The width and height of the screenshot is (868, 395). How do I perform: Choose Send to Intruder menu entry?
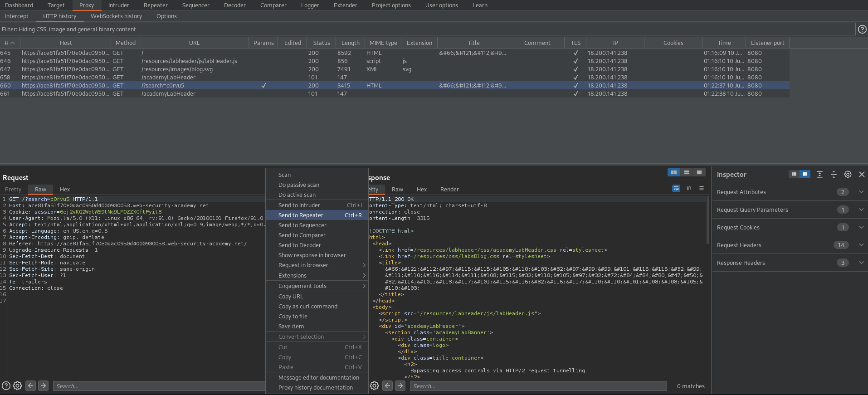(x=317, y=205)
